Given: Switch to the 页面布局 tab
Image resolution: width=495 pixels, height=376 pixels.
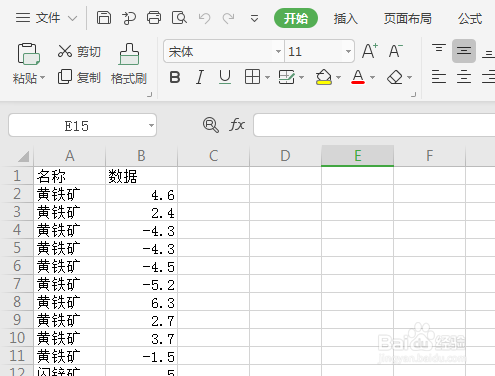Looking at the screenshot, I should [x=407, y=18].
